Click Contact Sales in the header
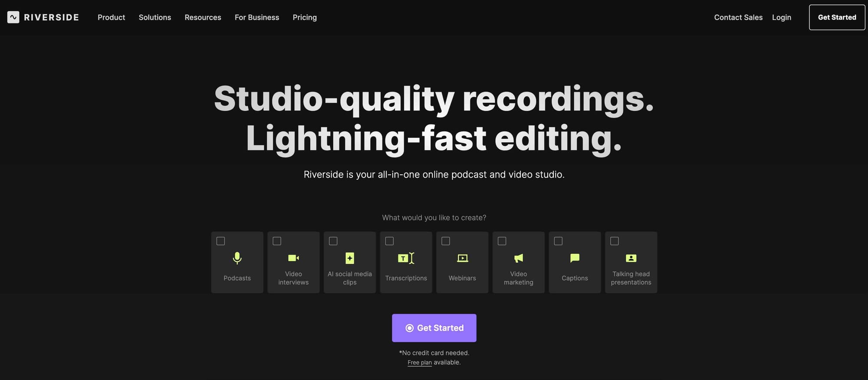Image resolution: width=868 pixels, height=380 pixels. coord(738,17)
